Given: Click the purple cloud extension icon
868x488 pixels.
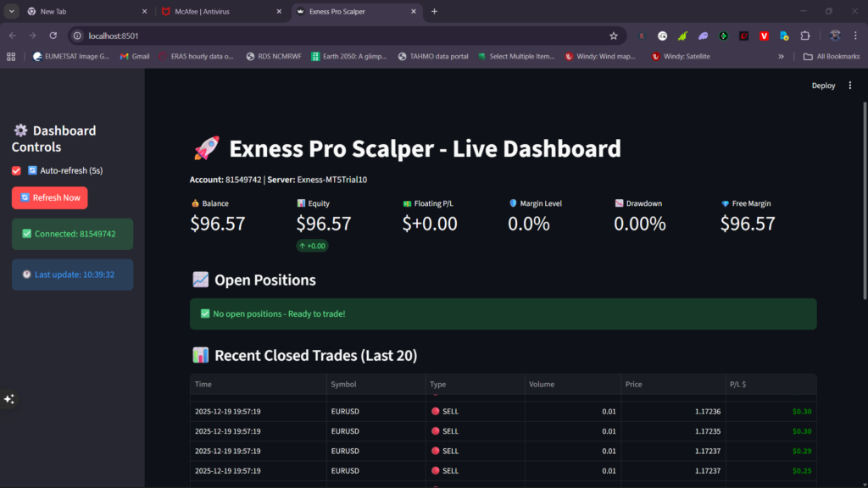Looking at the screenshot, I should [x=703, y=36].
